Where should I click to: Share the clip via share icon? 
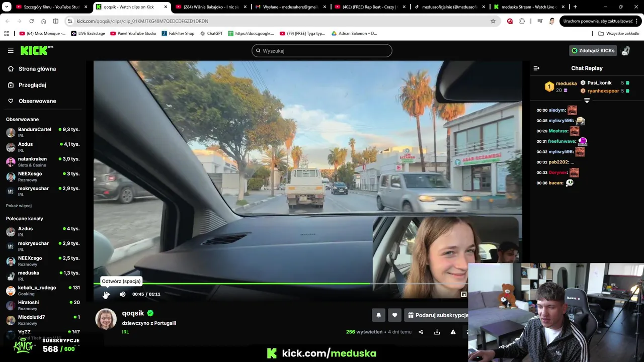[421, 332]
